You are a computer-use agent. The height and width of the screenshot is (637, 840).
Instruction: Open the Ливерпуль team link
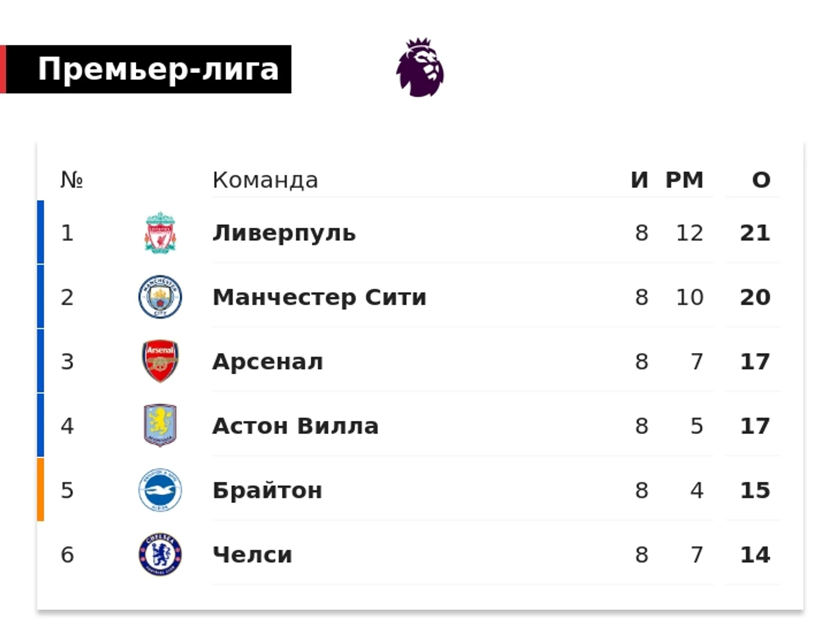pos(284,233)
